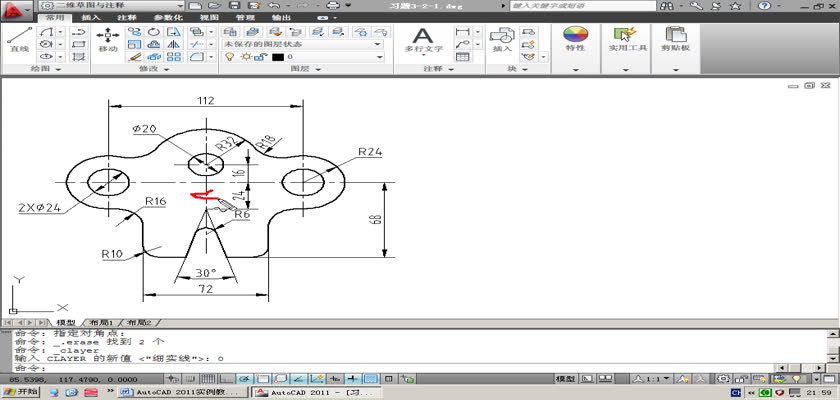Click the command line input area
Viewport: 840px width, 400px height.
click(394, 368)
